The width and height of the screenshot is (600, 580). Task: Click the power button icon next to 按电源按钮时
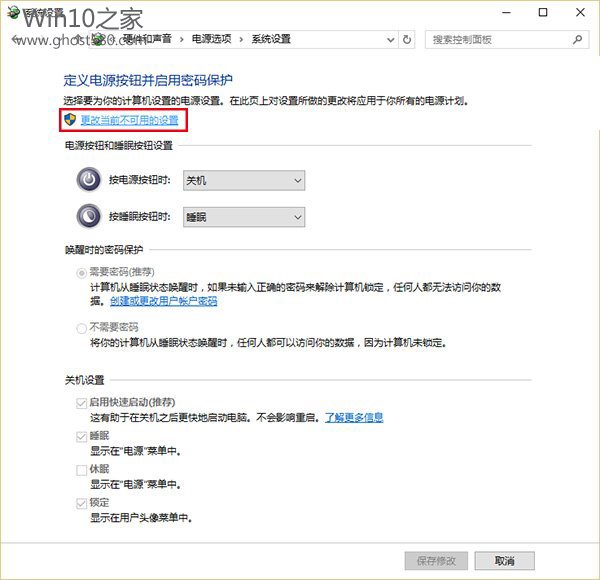coord(89,180)
